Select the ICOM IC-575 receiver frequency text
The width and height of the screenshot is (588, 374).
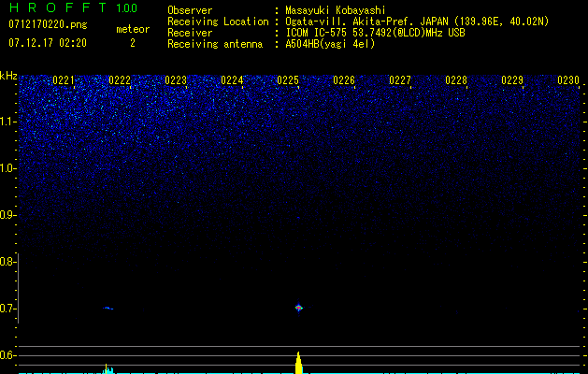(x=375, y=33)
